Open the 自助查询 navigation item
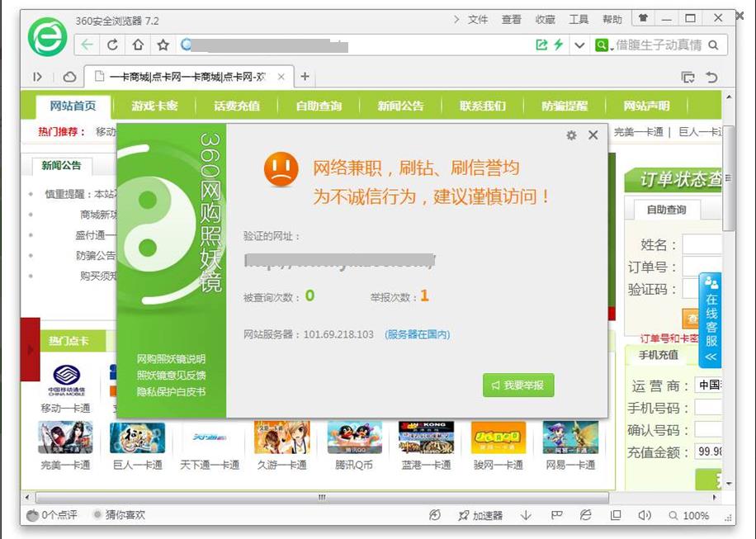This screenshot has height=539, width=756. click(319, 106)
